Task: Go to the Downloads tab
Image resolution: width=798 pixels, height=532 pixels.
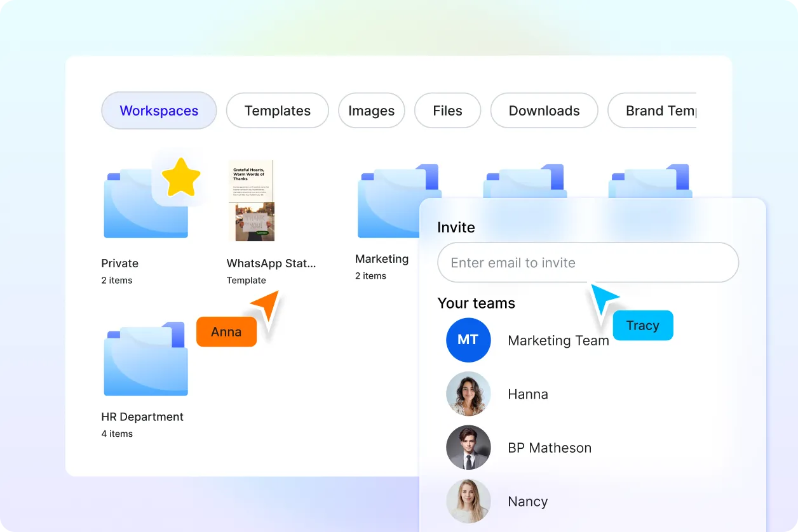Action: tap(544, 110)
